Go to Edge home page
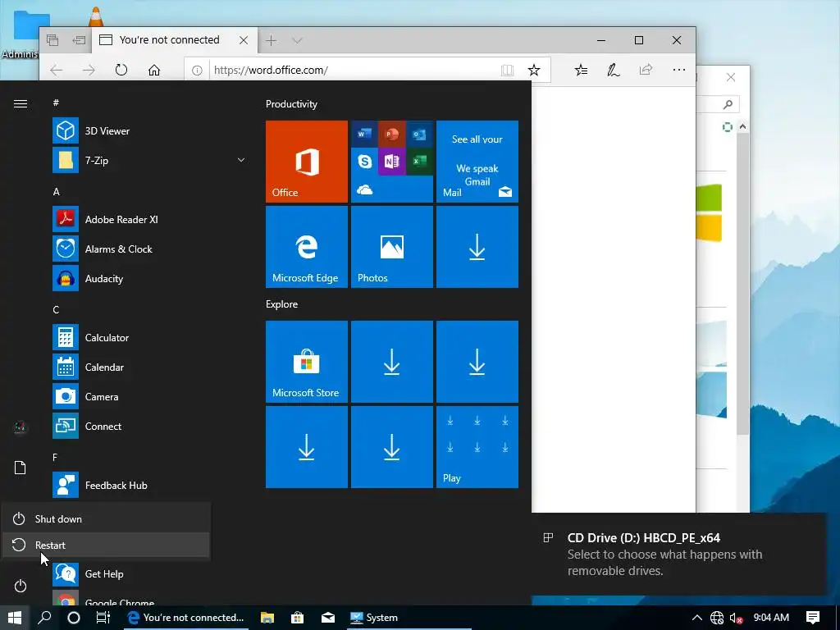Viewport: 840px width, 630px height. point(154,71)
